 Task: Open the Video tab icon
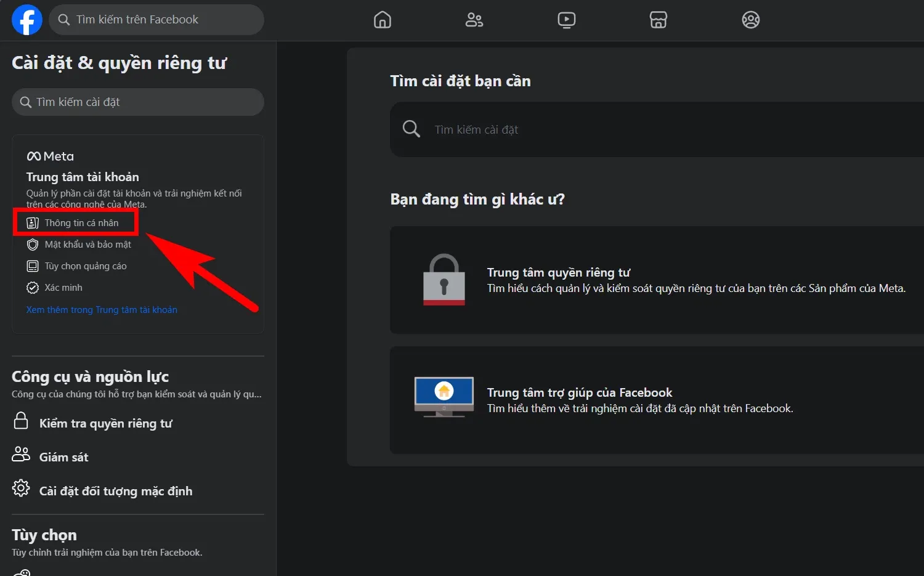pos(567,20)
